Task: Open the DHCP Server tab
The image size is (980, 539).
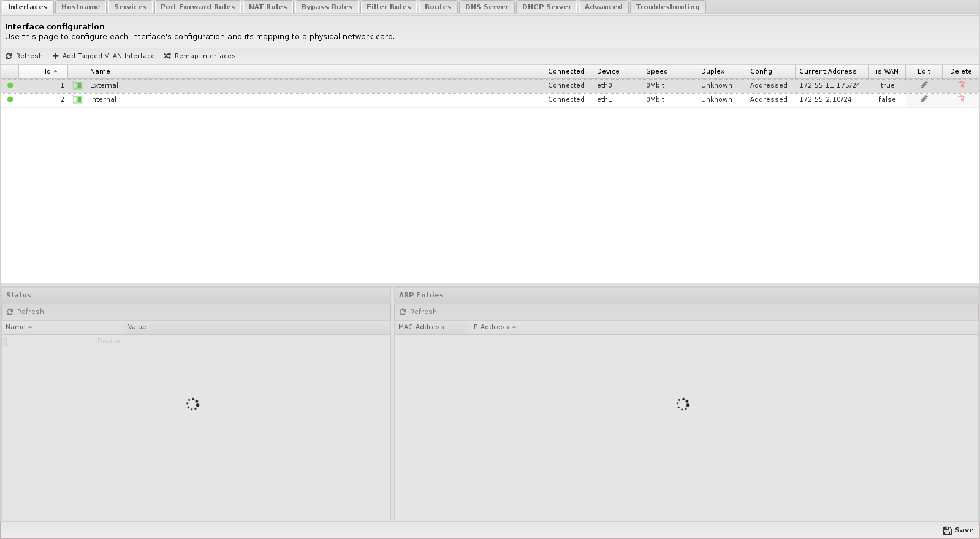Action: coord(547,7)
